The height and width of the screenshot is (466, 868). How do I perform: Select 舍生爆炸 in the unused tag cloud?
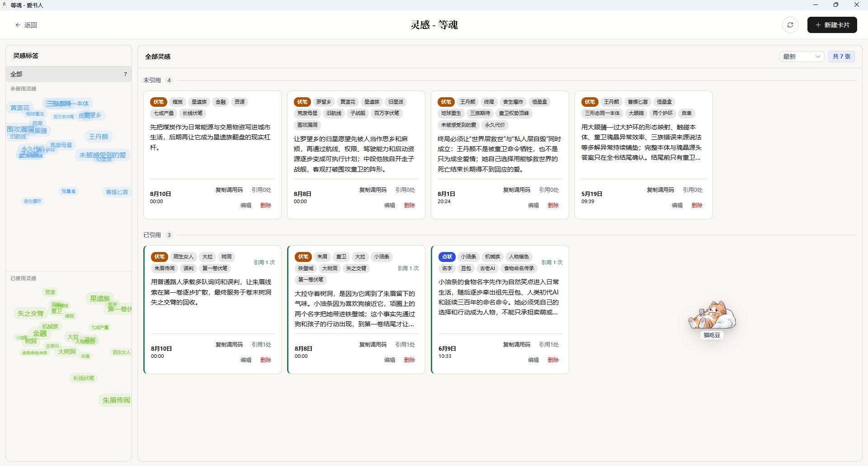[33, 201]
